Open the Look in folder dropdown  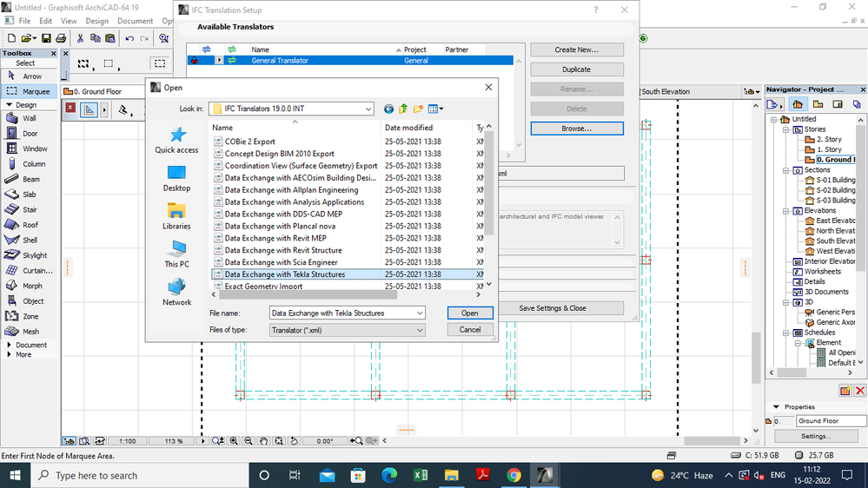368,109
